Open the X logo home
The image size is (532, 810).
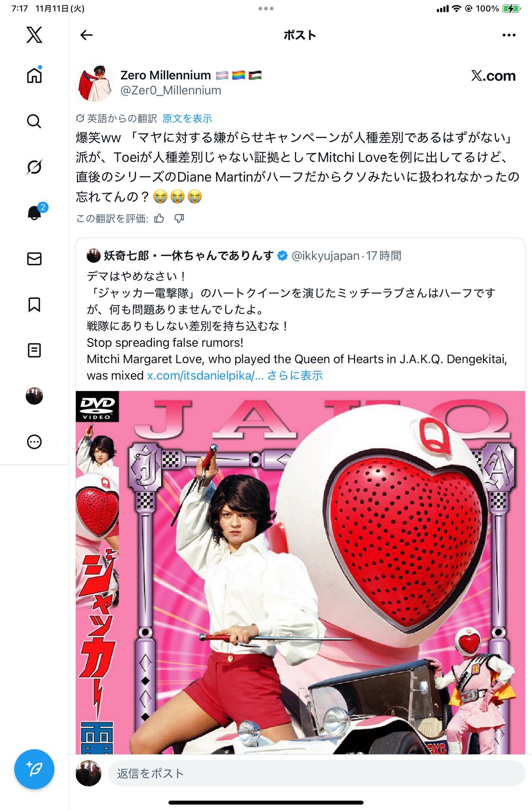(x=34, y=35)
